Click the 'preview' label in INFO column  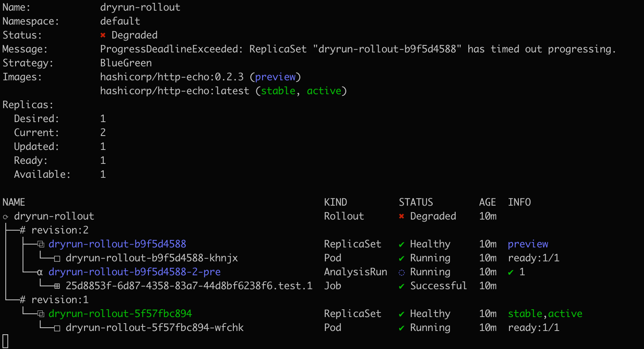click(x=528, y=244)
